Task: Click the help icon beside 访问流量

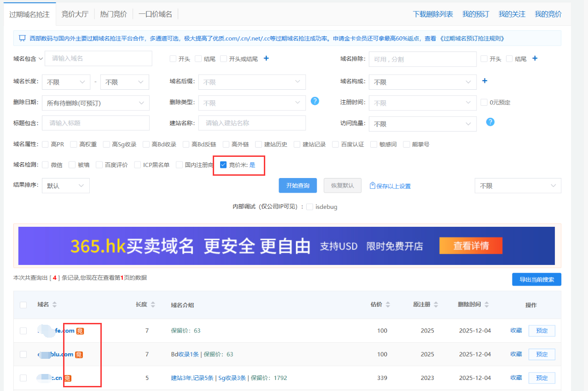Action: (490, 122)
